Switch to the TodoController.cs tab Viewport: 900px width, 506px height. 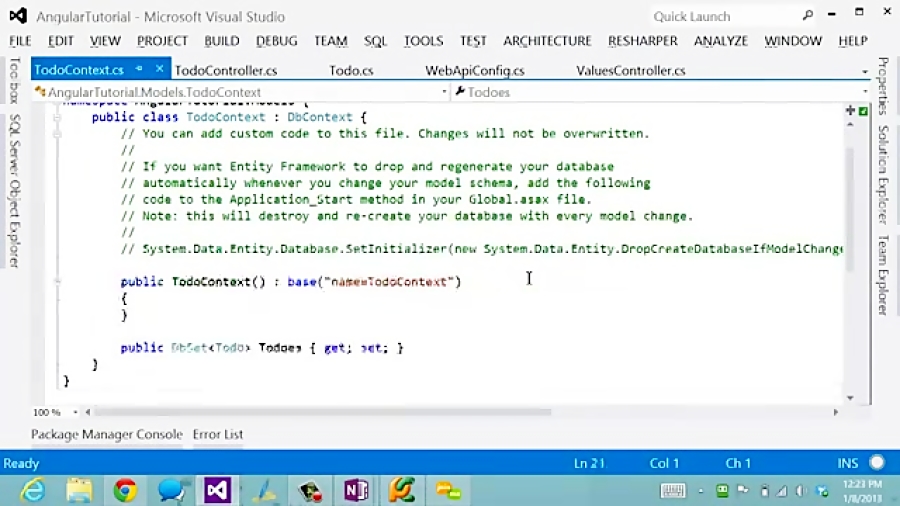coord(226,71)
